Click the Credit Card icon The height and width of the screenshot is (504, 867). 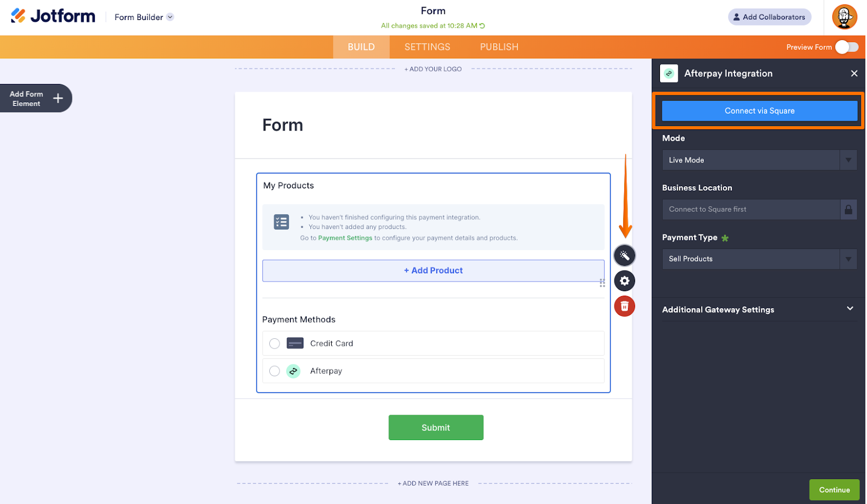[x=295, y=344]
